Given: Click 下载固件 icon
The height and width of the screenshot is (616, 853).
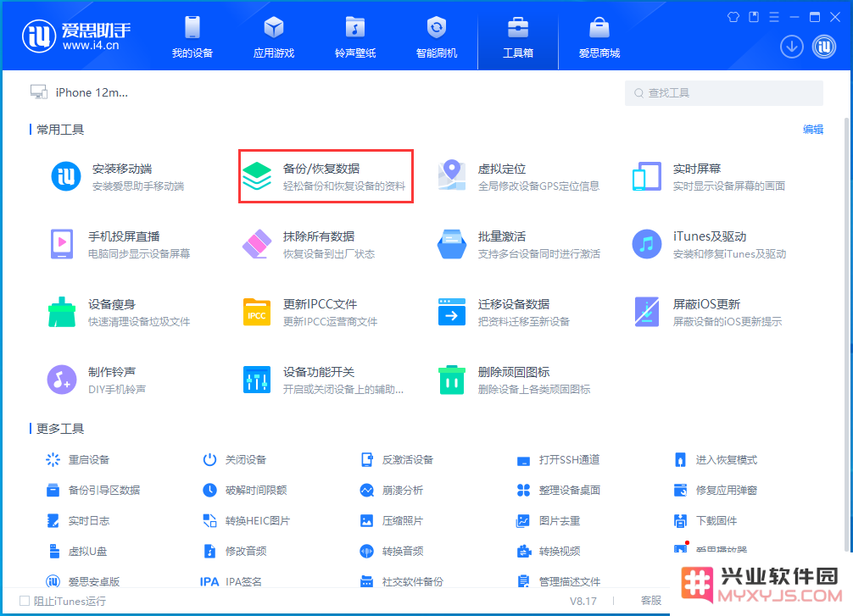Looking at the screenshot, I should coord(680,521).
